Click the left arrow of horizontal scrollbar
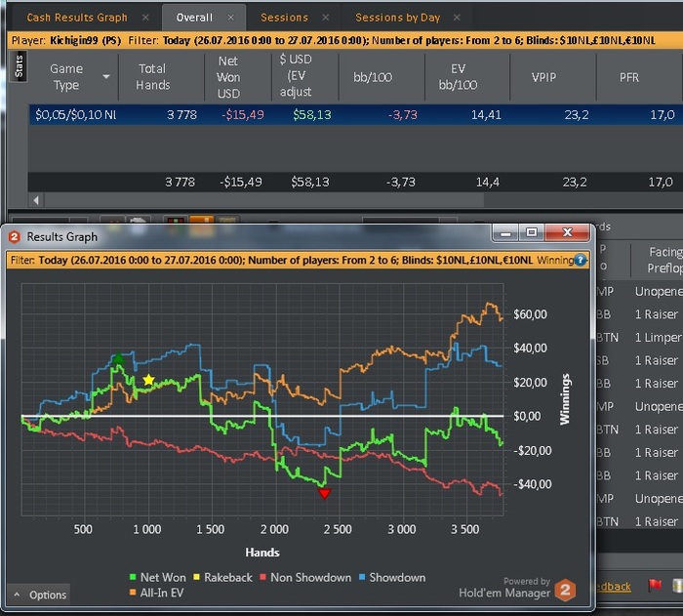Screen dimensions: 683x616 click(37, 200)
